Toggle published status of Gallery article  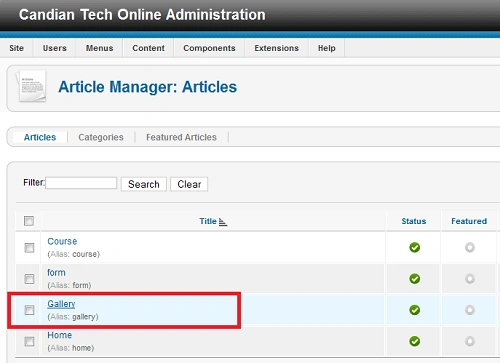(415, 310)
